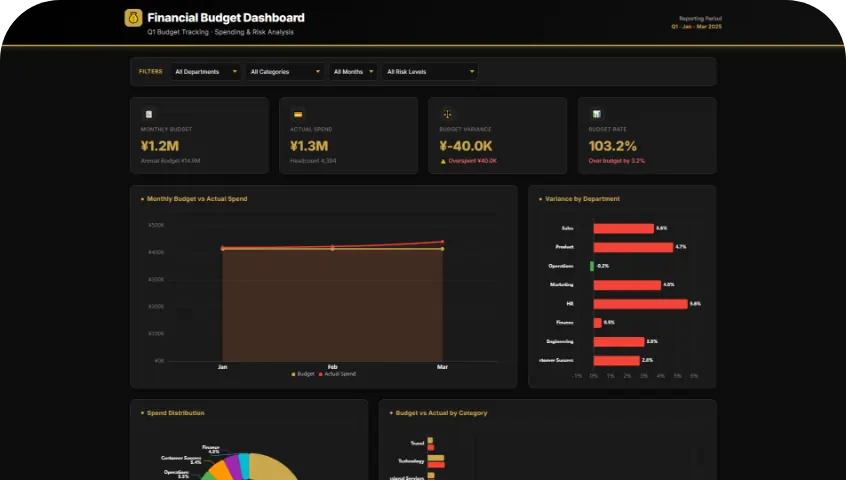Click the 'Over budget by 3.2%' text

(x=616, y=161)
